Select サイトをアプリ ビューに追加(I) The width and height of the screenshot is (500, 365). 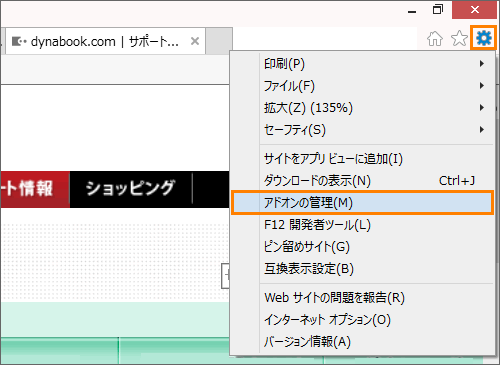[x=362, y=159]
